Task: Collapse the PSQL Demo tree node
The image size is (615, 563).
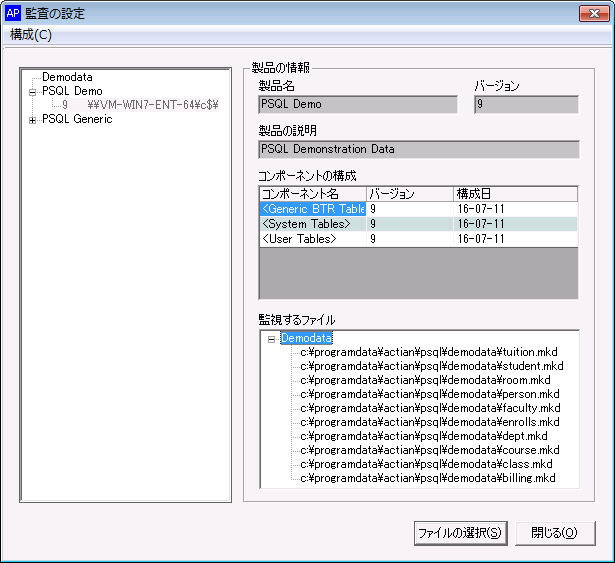Action: click(x=32, y=91)
